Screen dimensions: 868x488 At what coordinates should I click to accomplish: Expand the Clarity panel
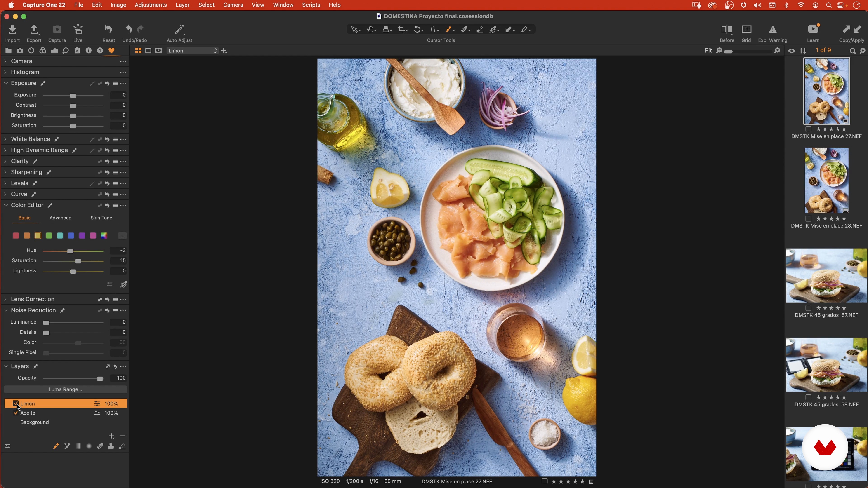(5, 161)
